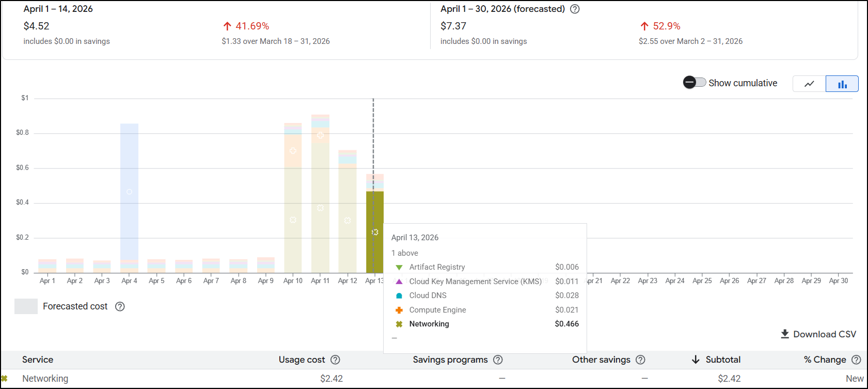868x389 pixels.
Task: Toggle the Show cumulative switch
Action: [695, 83]
